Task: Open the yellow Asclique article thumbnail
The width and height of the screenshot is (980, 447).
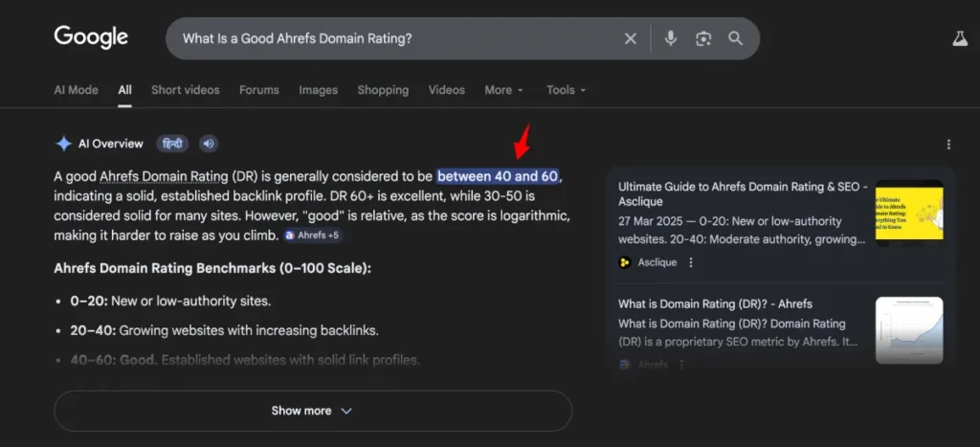Action: pyautogui.click(x=908, y=213)
